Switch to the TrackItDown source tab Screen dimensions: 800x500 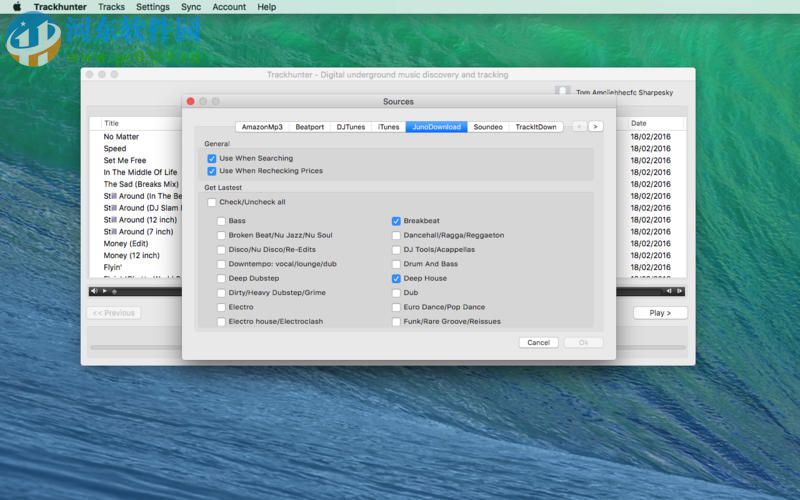[x=536, y=127]
